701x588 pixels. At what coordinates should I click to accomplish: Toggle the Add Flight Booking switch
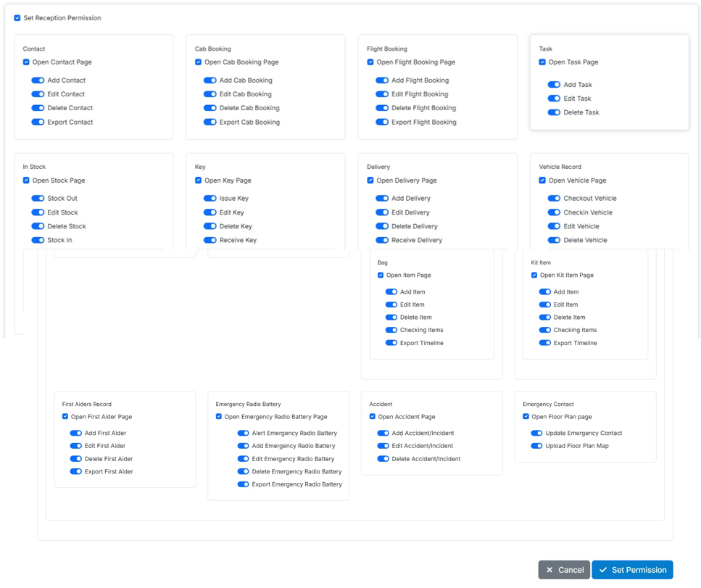[382, 80]
